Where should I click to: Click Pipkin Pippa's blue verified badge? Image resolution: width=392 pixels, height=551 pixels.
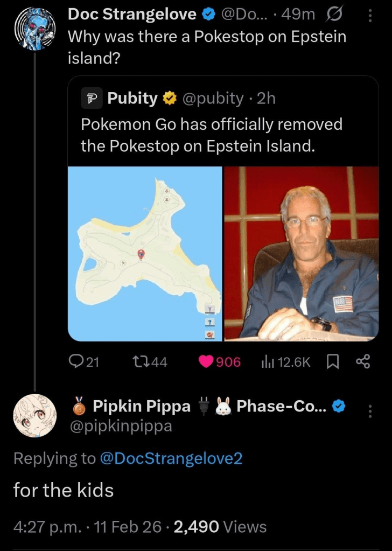pyautogui.click(x=338, y=407)
